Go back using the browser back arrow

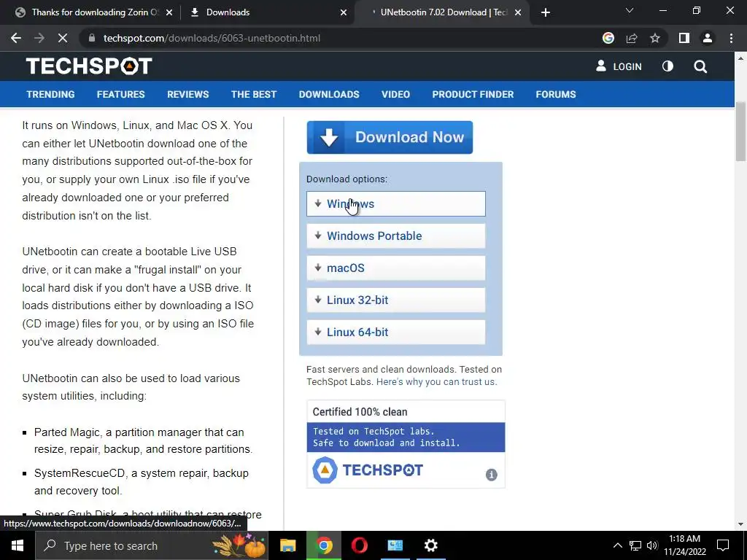[x=16, y=38]
